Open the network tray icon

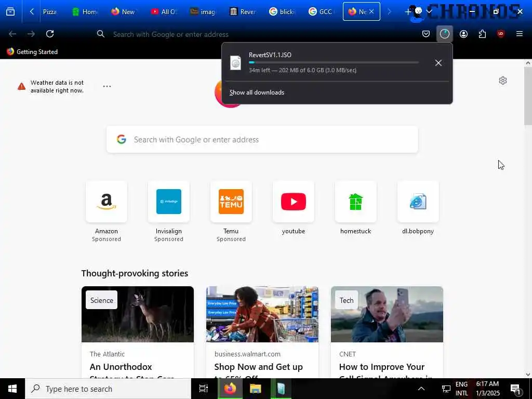click(446, 389)
